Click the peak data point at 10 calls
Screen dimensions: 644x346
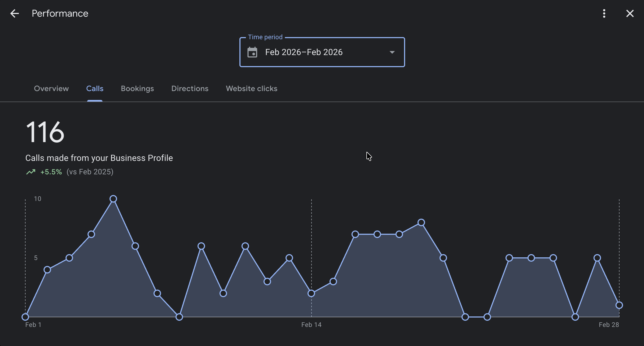click(x=113, y=199)
